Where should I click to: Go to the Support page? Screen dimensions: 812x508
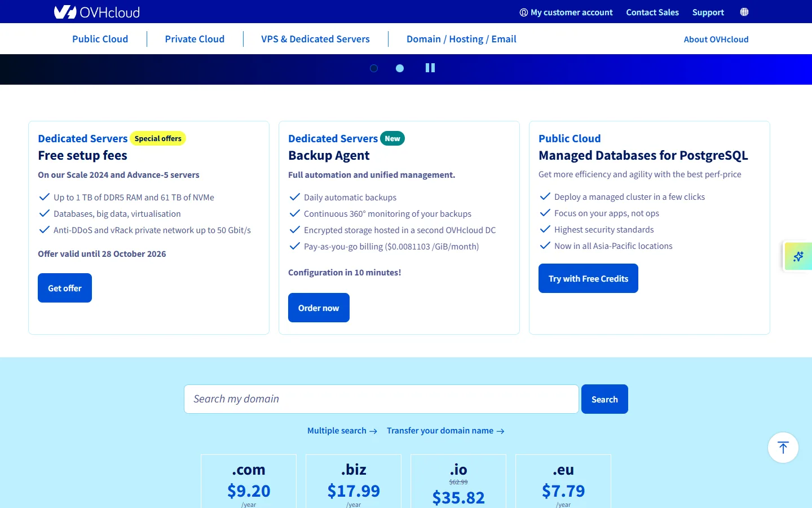pyautogui.click(x=708, y=12)
